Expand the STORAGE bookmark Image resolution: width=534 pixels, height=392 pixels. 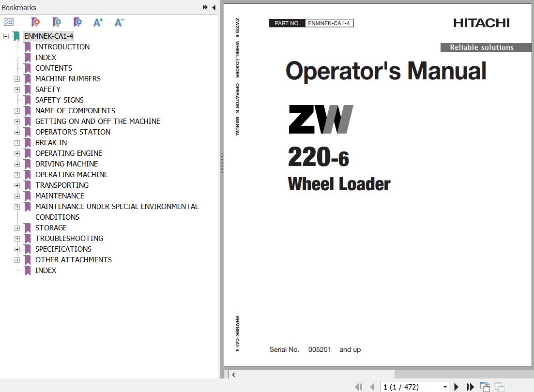click(17, 228)
